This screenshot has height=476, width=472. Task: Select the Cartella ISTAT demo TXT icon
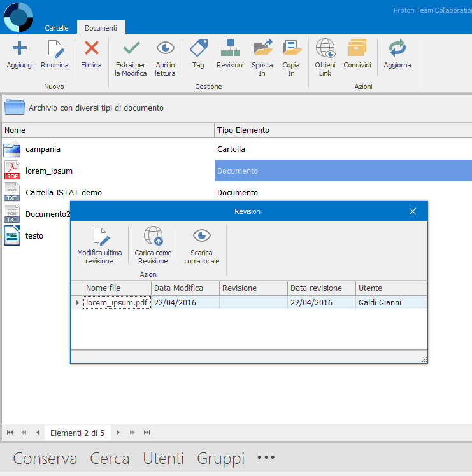point(12,192)
